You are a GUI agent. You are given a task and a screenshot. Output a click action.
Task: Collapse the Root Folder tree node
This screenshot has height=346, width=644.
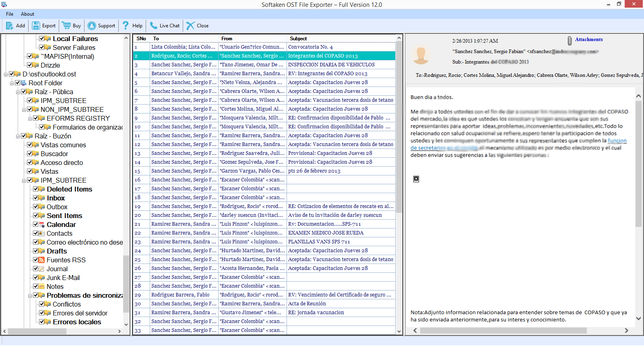(x=12, y=83)
